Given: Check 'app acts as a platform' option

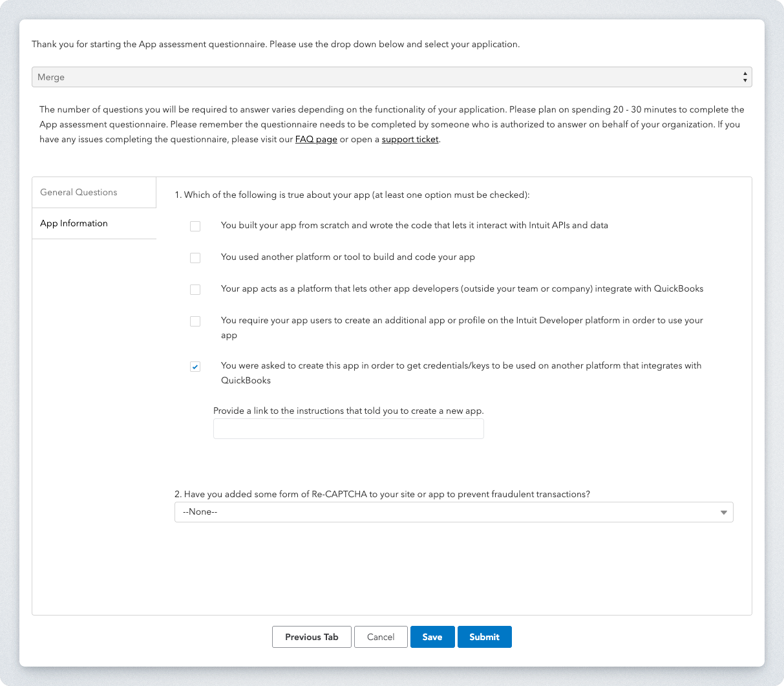Looking at the screenshot, I should [x=195, y=290].
